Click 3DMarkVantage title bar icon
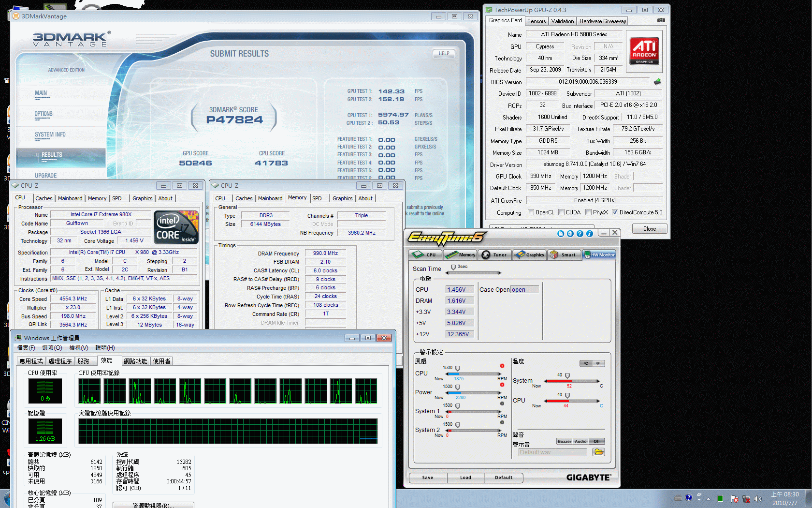 (16, 16)
